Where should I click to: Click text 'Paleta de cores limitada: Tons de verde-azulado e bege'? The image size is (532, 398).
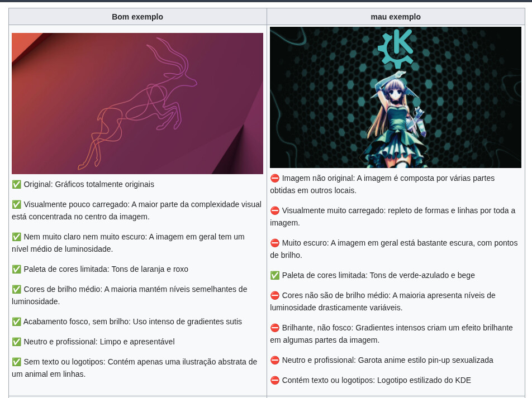coord(378,275)
